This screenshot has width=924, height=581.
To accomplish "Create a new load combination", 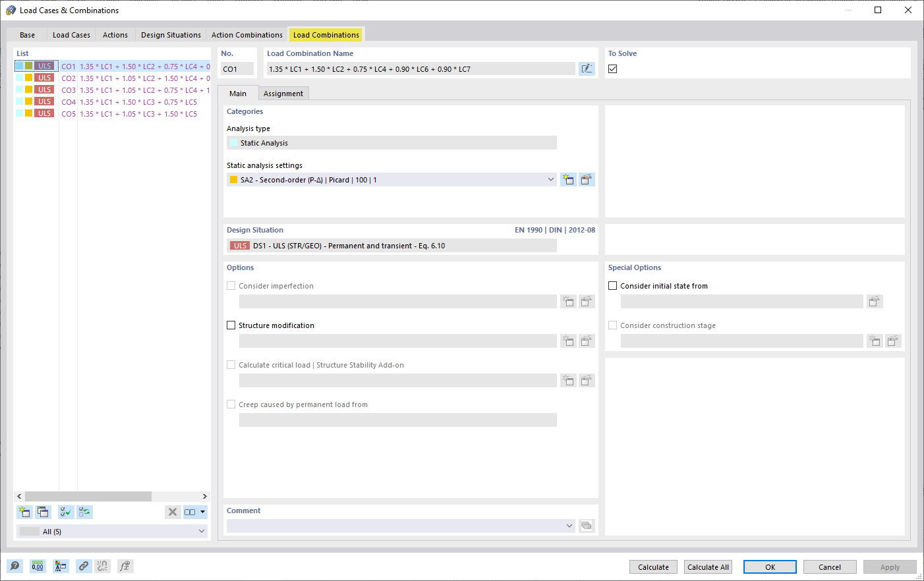I will pyautogui.click(x=24, y=512).
